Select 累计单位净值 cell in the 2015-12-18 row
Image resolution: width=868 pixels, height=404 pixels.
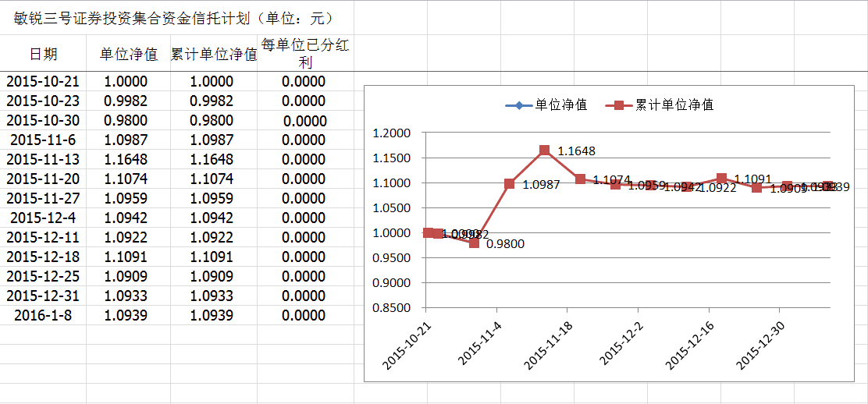pyautogui.click(x=212, y=257)
